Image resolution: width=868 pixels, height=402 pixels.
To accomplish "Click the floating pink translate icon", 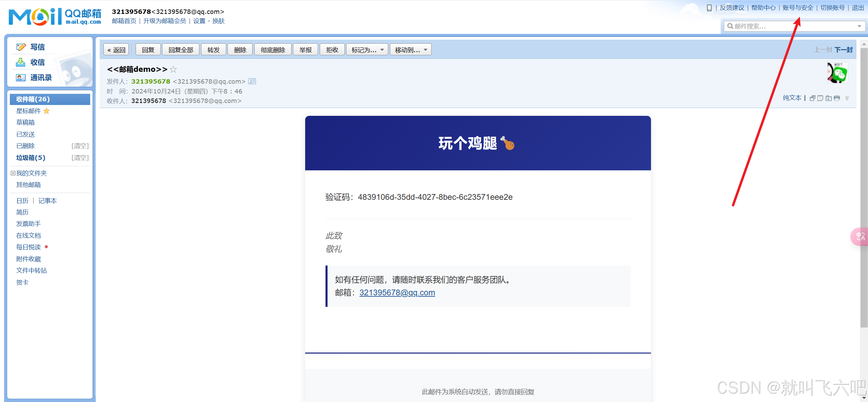I will pos(860,236).
